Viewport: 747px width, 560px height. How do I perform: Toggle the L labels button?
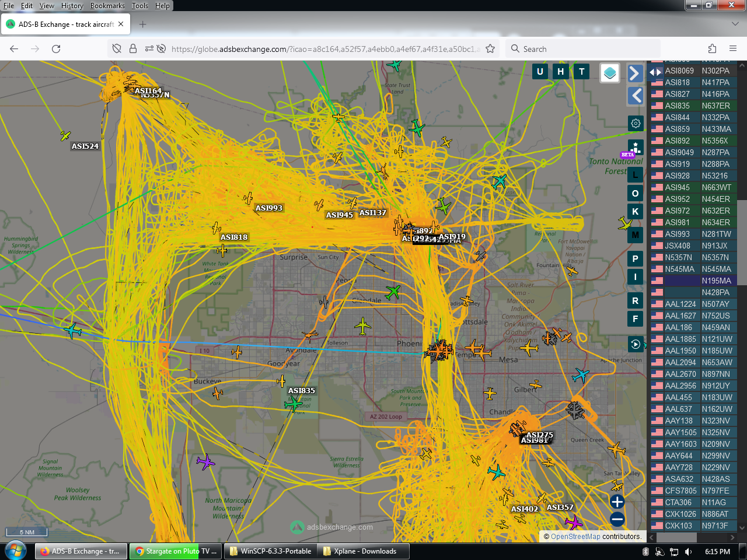[636, 174]
